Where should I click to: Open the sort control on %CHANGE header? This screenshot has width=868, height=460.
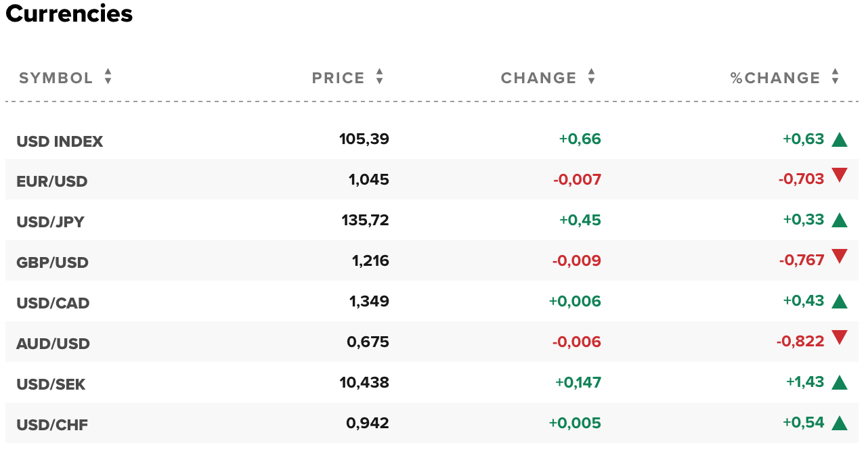[x=834, y=77]
